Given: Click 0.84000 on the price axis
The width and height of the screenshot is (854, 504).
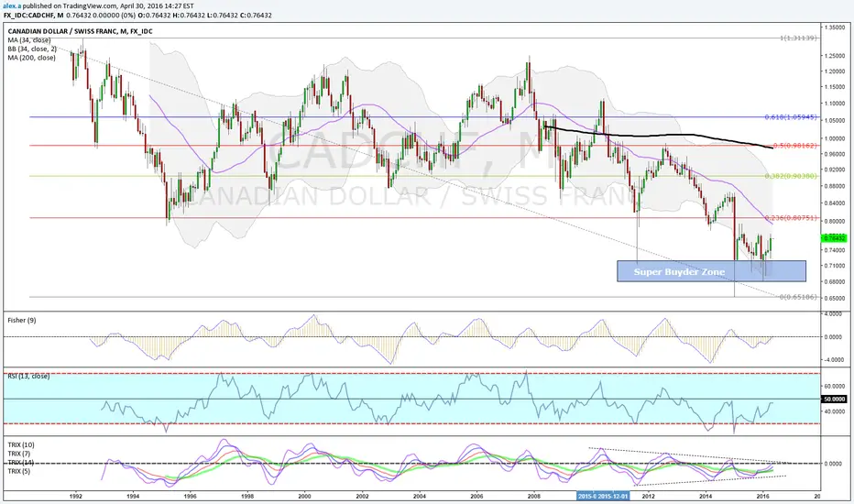Looking at the screenshot, I should (835, 203).
